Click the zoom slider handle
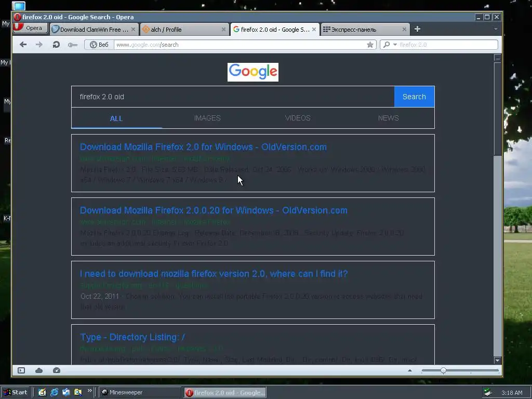 [444, 370]
